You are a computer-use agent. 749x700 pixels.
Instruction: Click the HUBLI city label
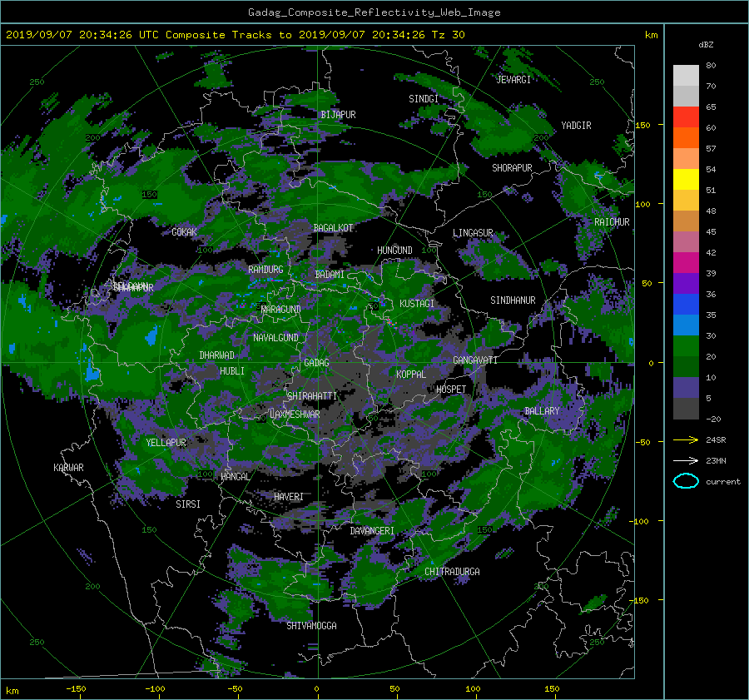pos(232,371)
